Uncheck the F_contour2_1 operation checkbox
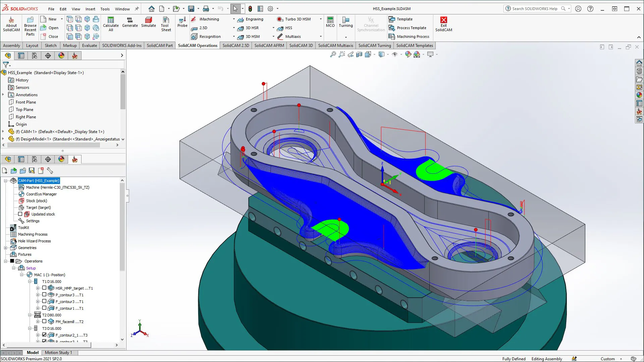This screenshot has width=644, height=362. (44, 335)
